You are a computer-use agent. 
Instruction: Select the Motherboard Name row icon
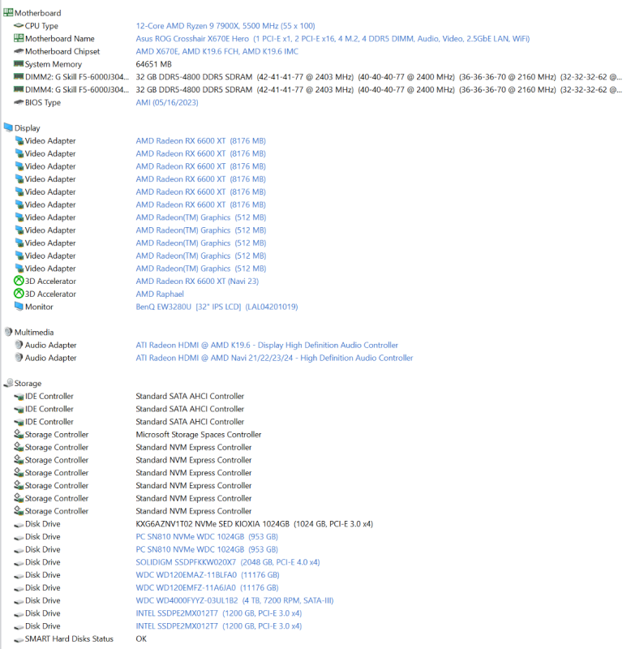[19, 38]
